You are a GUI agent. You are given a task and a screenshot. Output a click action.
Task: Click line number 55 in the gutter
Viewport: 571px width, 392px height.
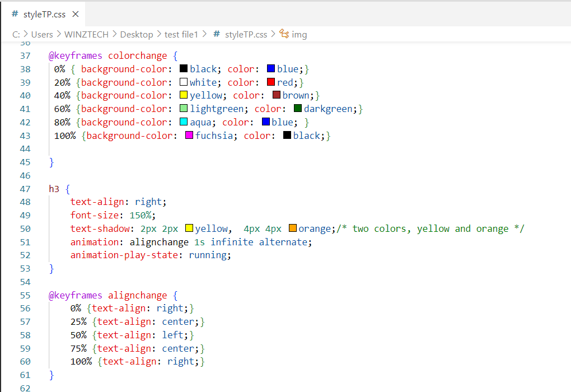[x=25, y=296]
